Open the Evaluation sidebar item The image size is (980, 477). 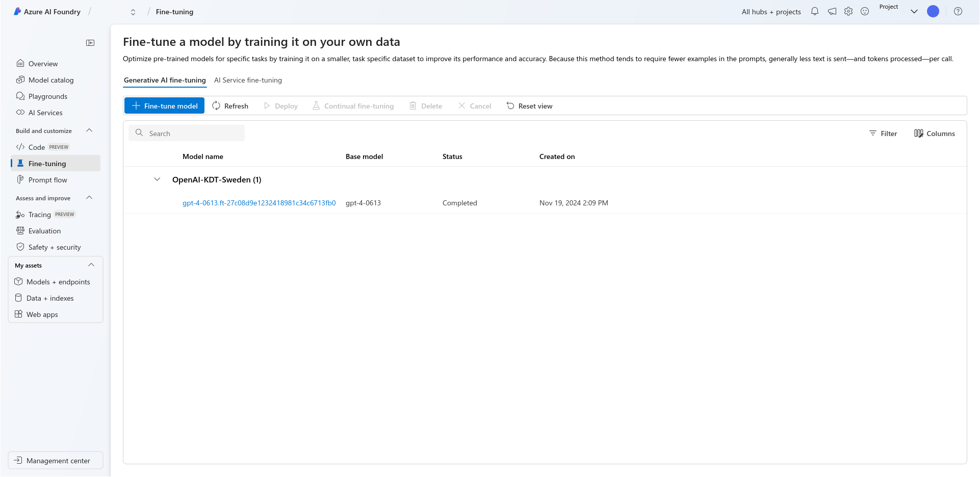(x=56, y=230)
